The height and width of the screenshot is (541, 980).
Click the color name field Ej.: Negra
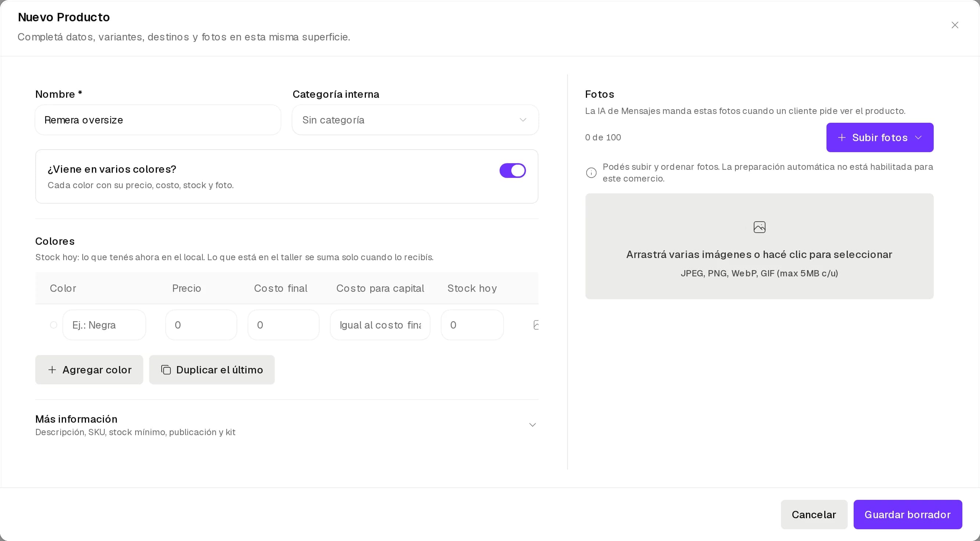pos(104,325)
